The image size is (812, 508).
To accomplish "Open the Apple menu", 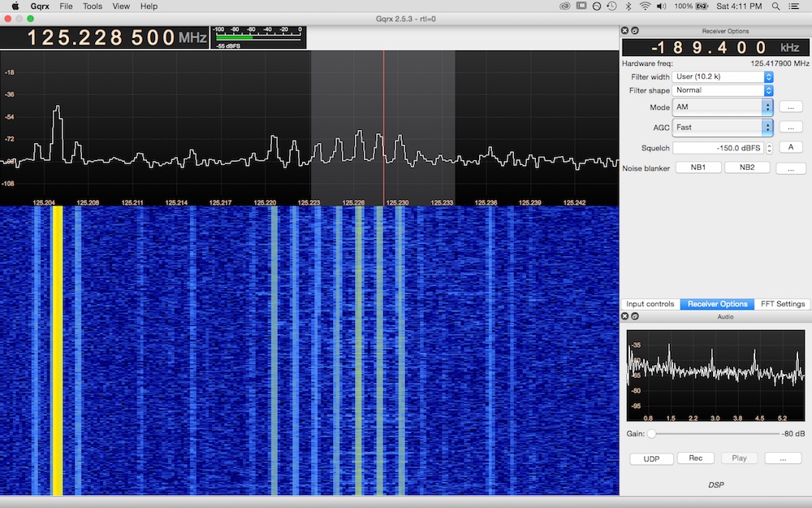I will tap(15, 7).
